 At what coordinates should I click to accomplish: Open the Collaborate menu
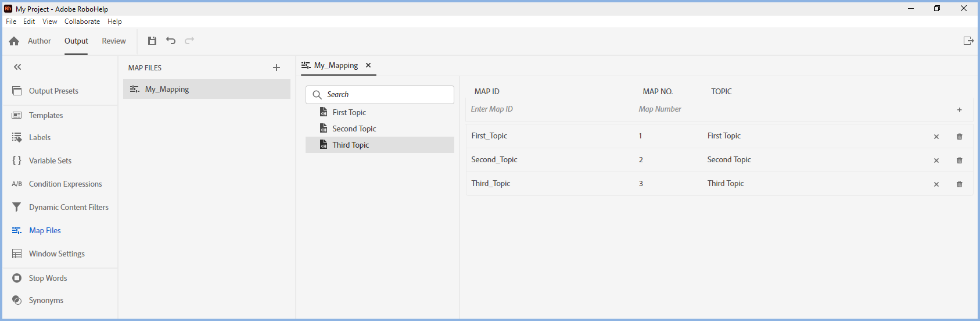point(82,22)
